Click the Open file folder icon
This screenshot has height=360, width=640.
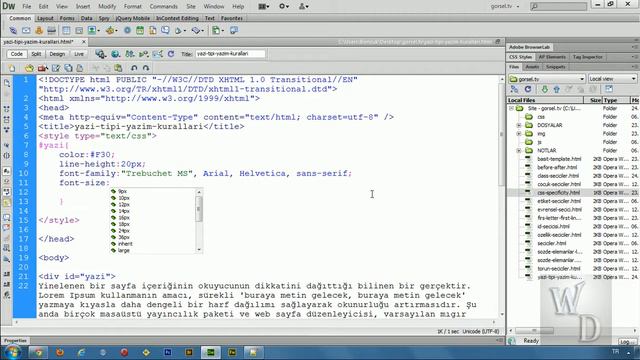tap(29, 68)
